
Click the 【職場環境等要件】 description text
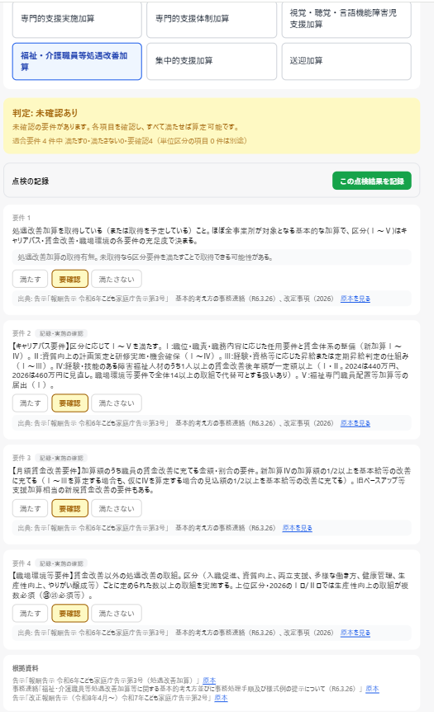click(x=210, y=585)
